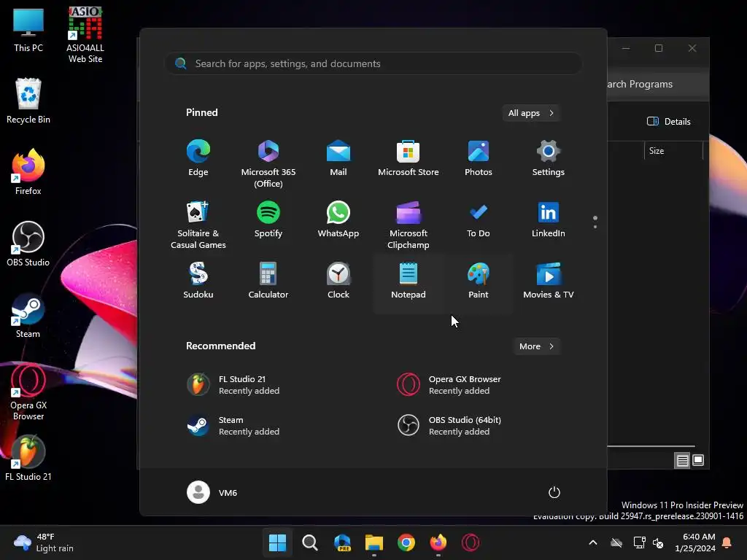Open the Clock app

(x=338, y=281)
